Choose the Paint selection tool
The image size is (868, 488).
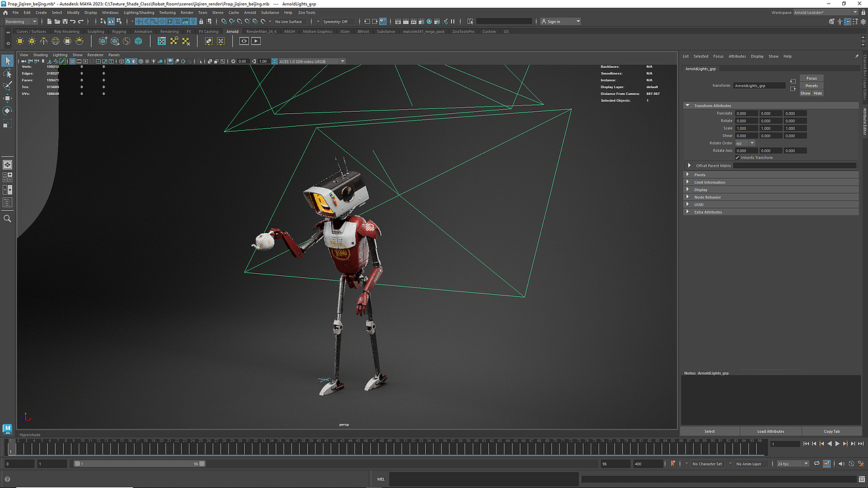[7, 86]
